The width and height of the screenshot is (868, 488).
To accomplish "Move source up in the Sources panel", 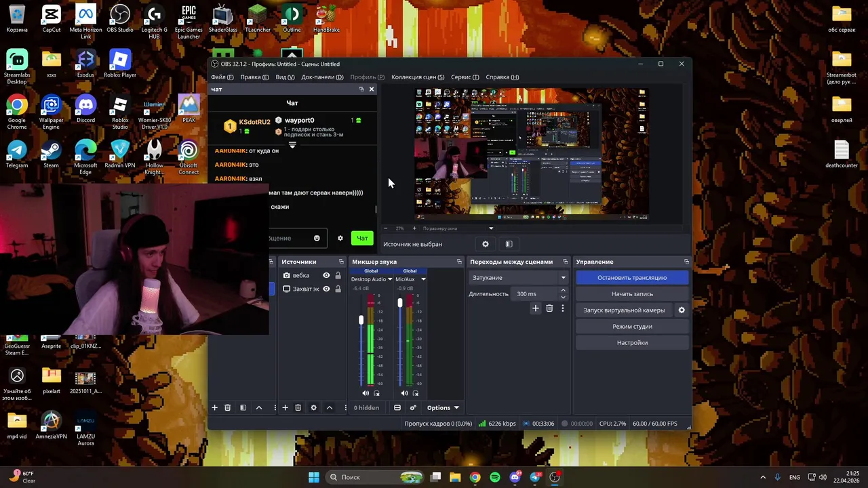I will click(329, 407).
